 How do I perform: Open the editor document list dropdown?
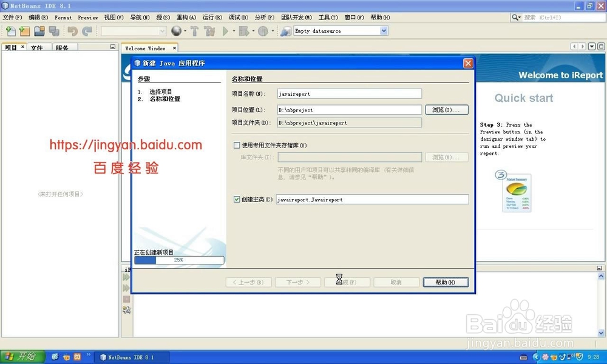pos(591,47)
